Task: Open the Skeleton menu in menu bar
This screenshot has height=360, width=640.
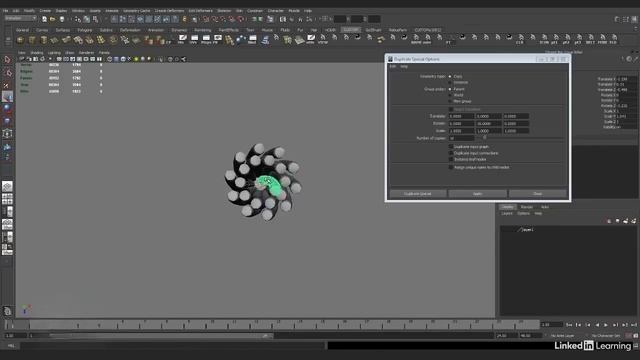Action: point(224,11)
